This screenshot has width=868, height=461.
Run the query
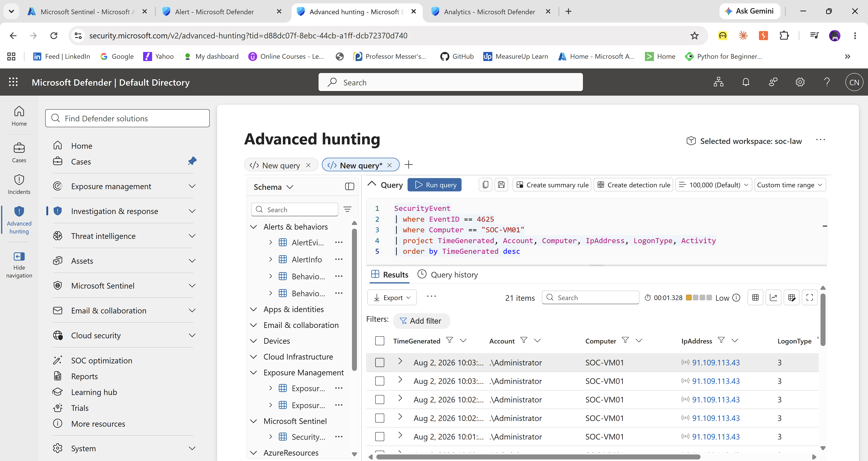(x=435, y=185)
